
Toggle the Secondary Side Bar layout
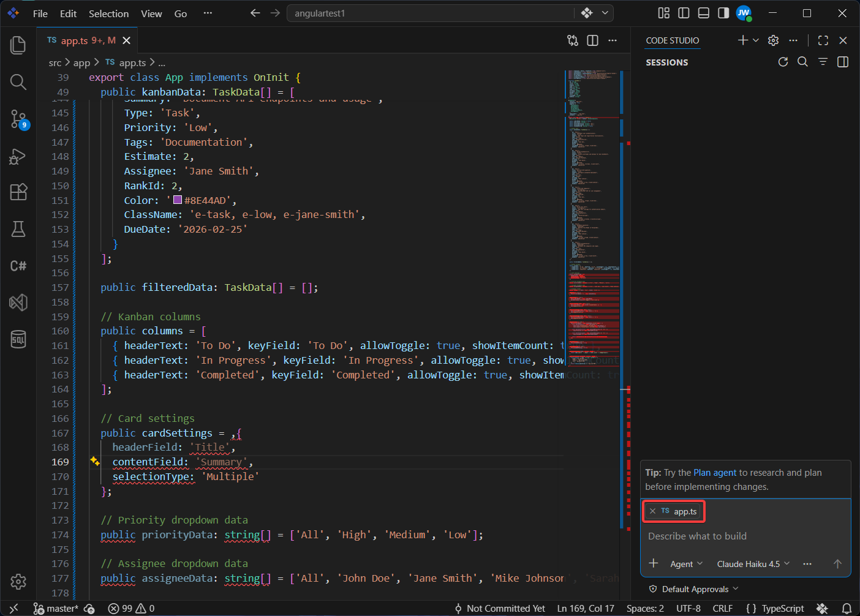point(723,13)
